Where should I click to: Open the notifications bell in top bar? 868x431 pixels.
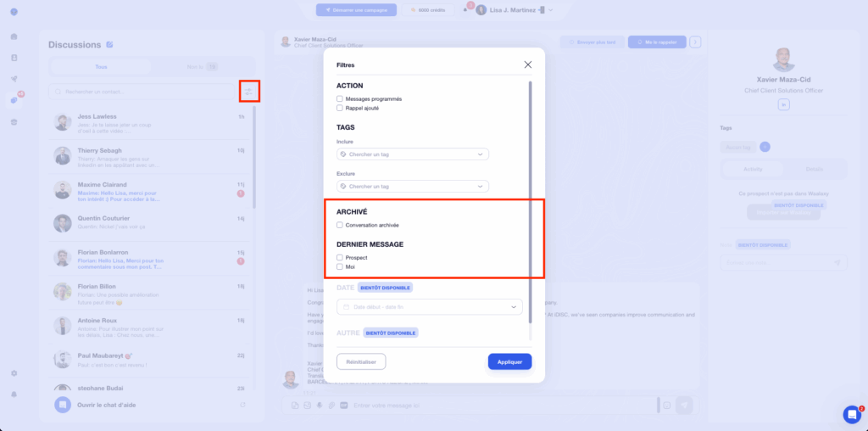pyautogui.click(x=465, y=10)
